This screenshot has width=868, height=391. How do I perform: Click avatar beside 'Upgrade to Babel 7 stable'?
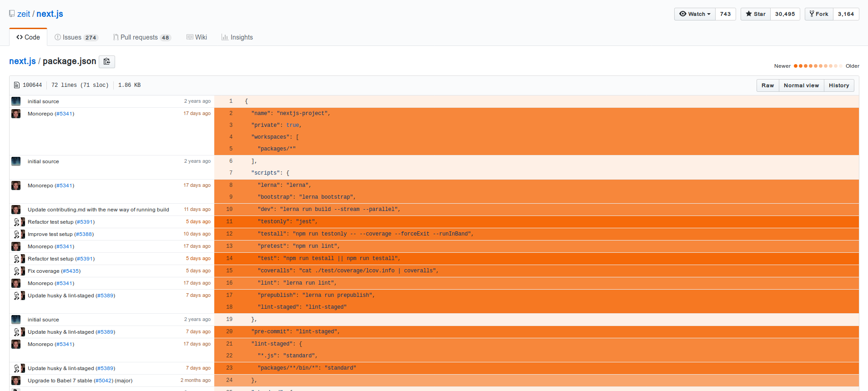pos(16,381)
